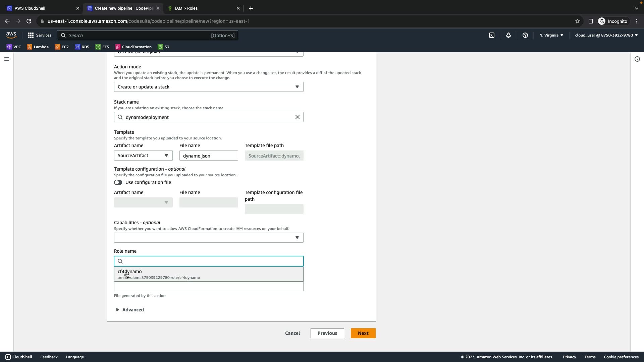Open the info panel icon at right

[x=637, y=59]
